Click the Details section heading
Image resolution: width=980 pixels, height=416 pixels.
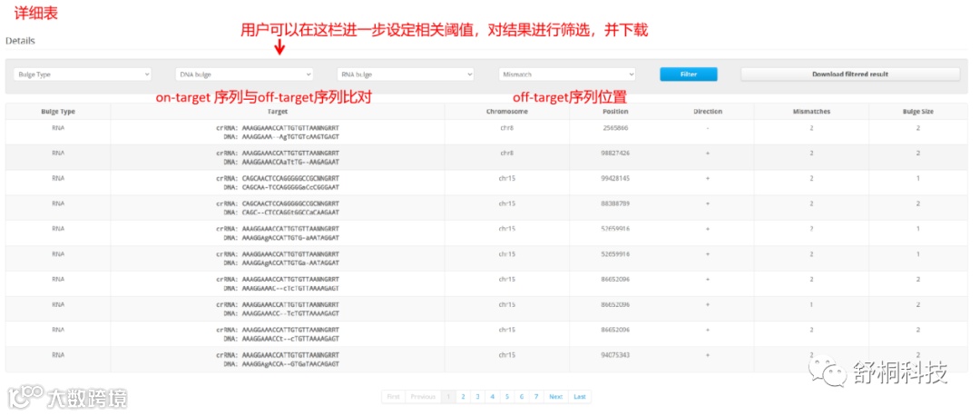(21, 41)
